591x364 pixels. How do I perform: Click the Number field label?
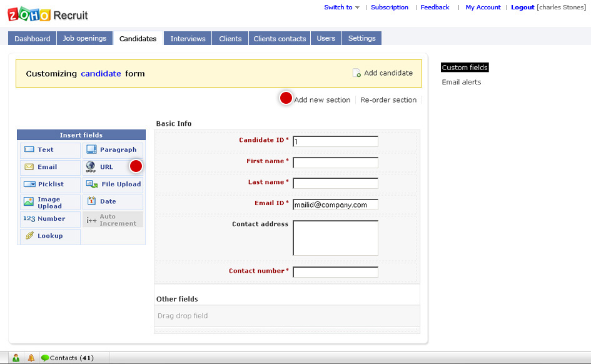51,218
